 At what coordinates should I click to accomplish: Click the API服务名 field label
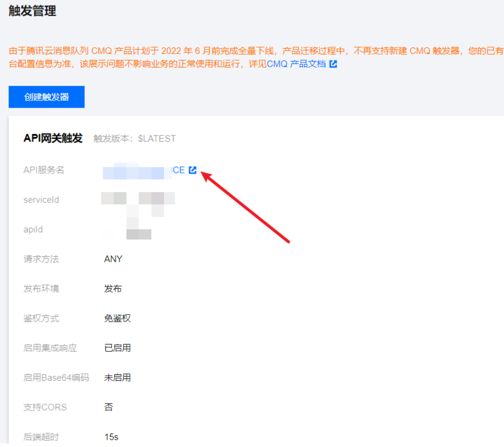pyautogui.click(x=44, y=170)
